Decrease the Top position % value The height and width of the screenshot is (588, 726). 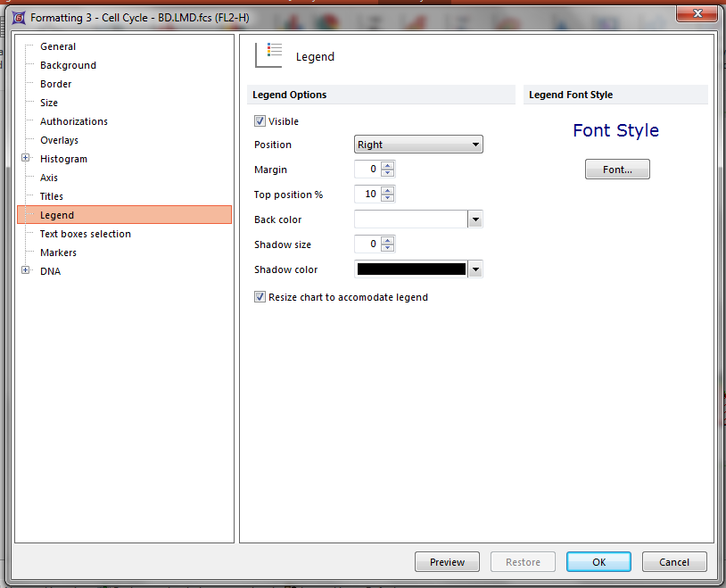click(x=388, y=198)
